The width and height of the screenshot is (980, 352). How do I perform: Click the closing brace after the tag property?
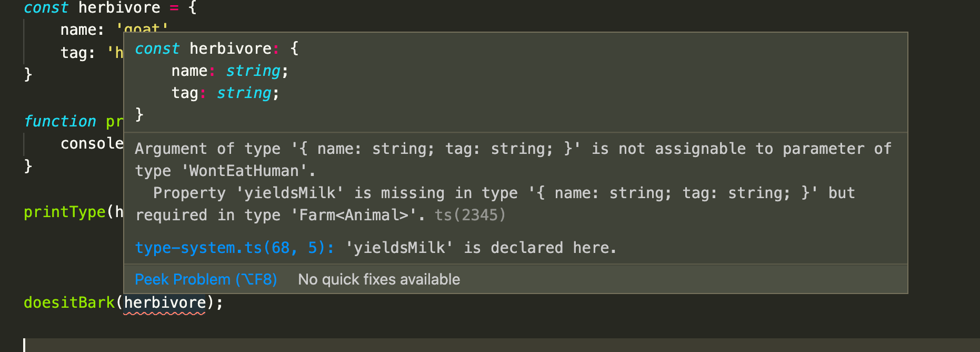click(28, 74)
